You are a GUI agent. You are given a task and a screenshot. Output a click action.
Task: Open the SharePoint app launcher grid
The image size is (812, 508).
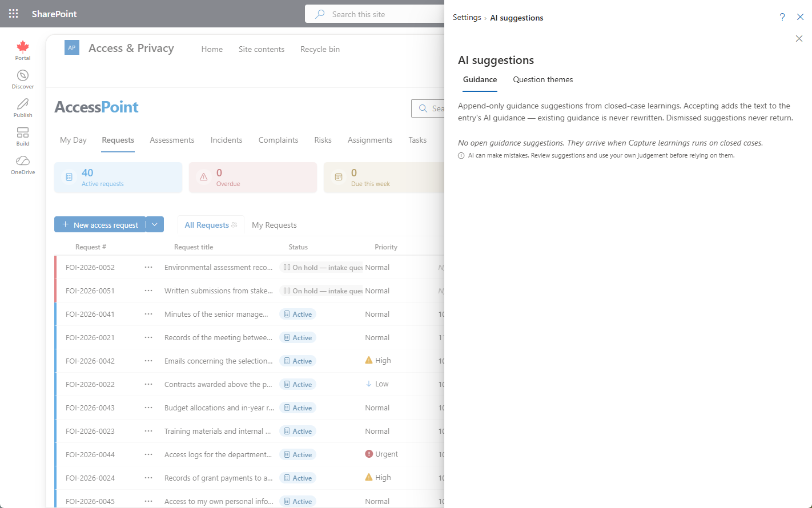coord(14,14)
